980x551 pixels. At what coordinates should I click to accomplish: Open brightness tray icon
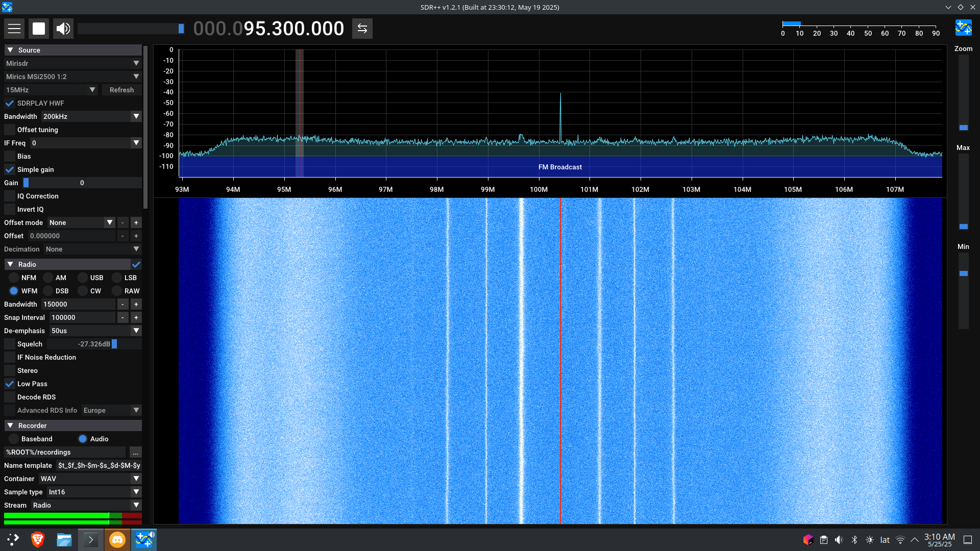coord(870,540)
